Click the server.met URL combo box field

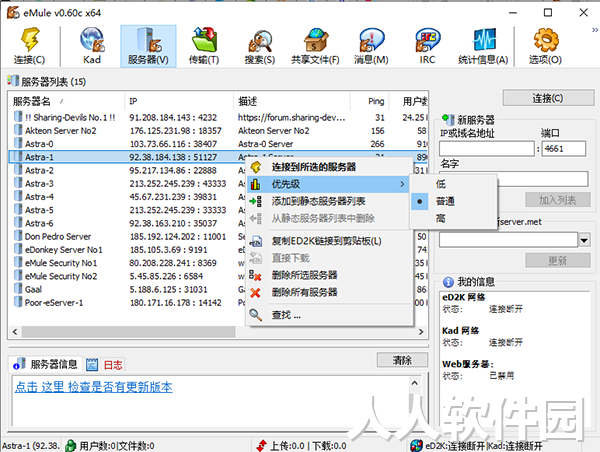(x=509, y=240)
